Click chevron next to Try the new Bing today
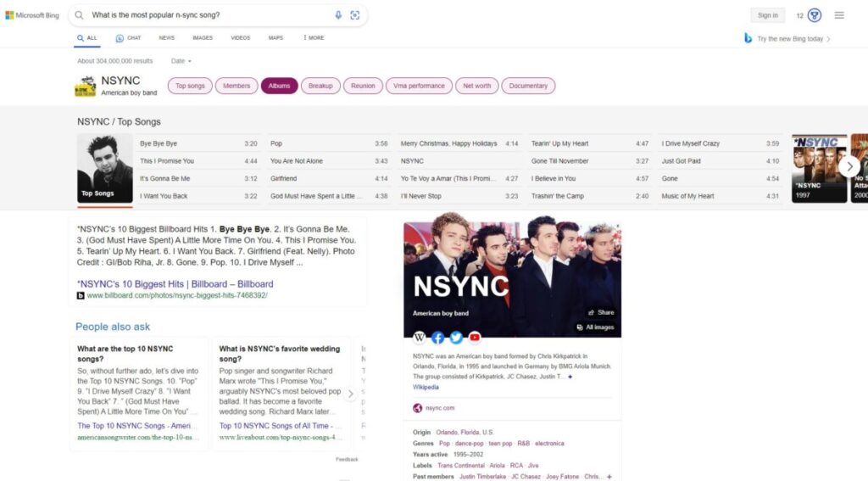This screenshot has height=481, width=868. (x=828, y=39)
